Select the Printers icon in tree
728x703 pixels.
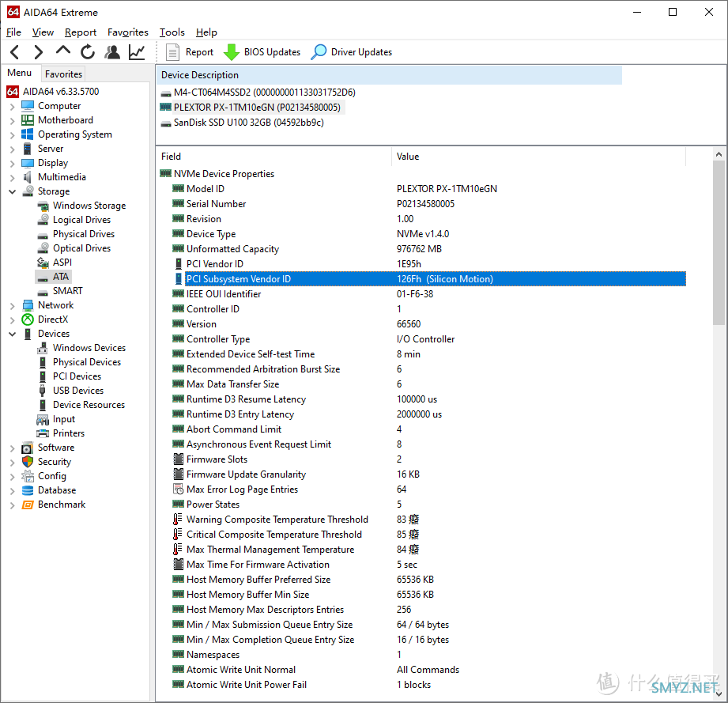(x=43, y=433)
